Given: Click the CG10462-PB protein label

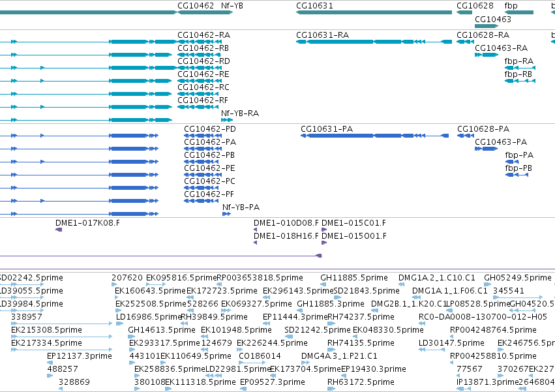Looking at the screenshot, I should point(209,155).
